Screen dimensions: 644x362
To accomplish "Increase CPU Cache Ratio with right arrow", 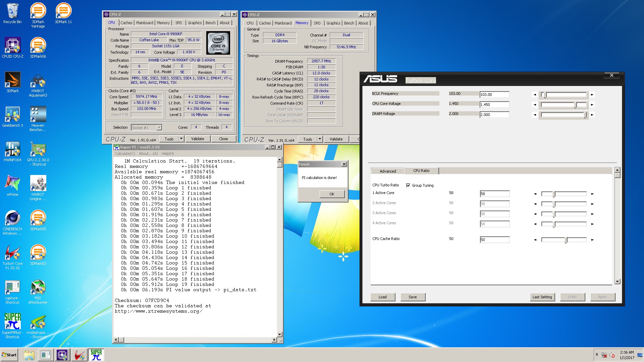I will tap(592, 240).
